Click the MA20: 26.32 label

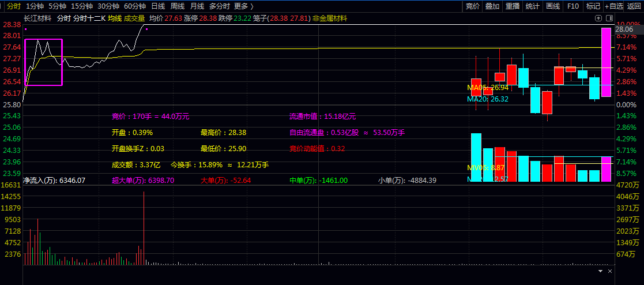[488, 99]
